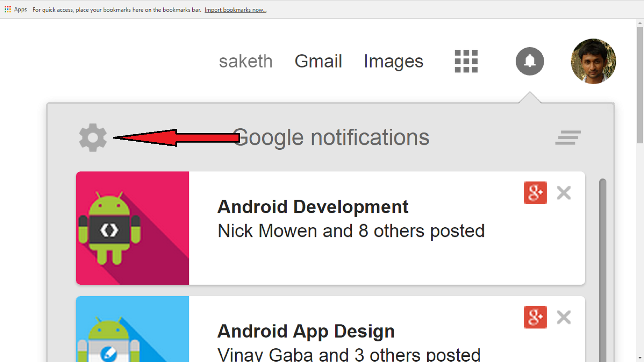Go to Gmail
This screenshot has height=362, width=644.
tap(318, 61)
